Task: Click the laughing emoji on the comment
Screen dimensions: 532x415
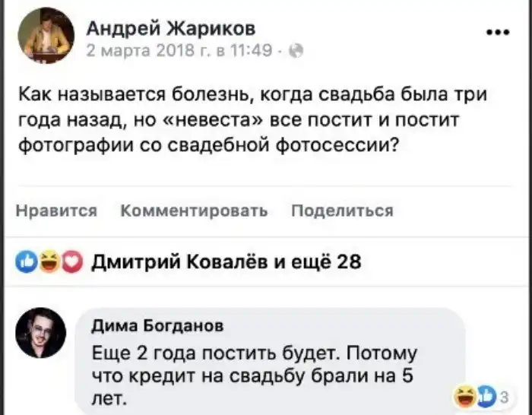Action: tap(462, 394)
